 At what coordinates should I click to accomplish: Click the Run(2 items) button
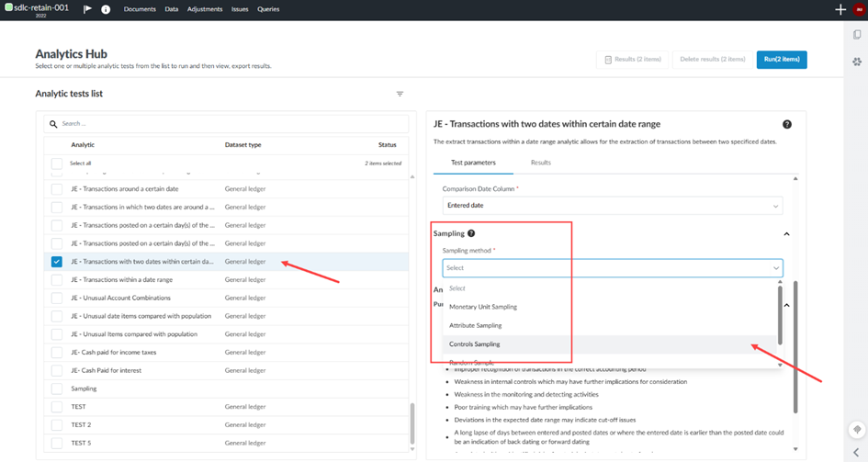point(782,59)
